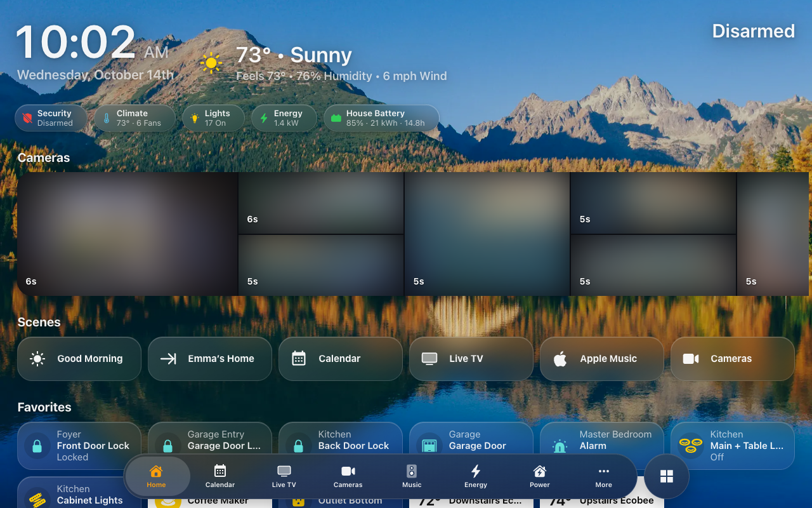Open the Energy 1.4 kW chip

(x=284, y=118)
